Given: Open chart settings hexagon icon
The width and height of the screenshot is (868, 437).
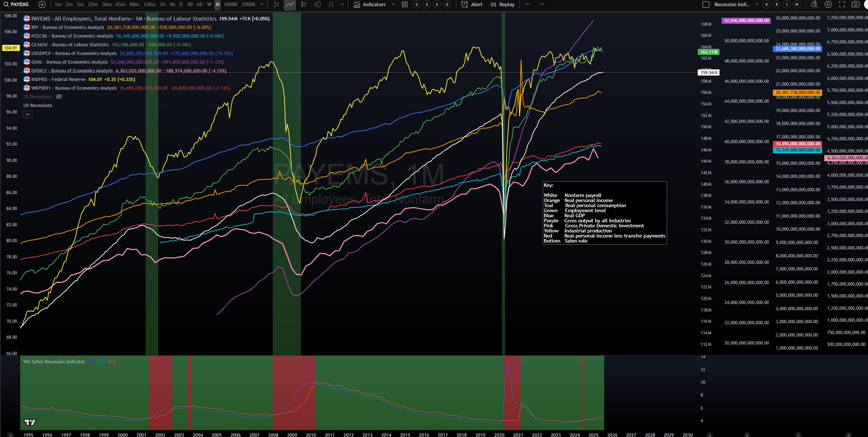Looking at the screenshot, I should coord(828,5).
